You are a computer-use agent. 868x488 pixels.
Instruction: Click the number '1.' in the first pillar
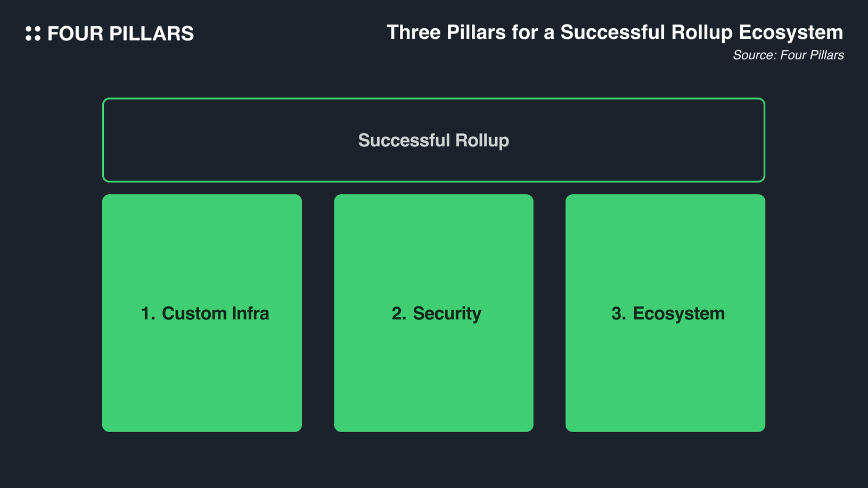tap(148, 313)
